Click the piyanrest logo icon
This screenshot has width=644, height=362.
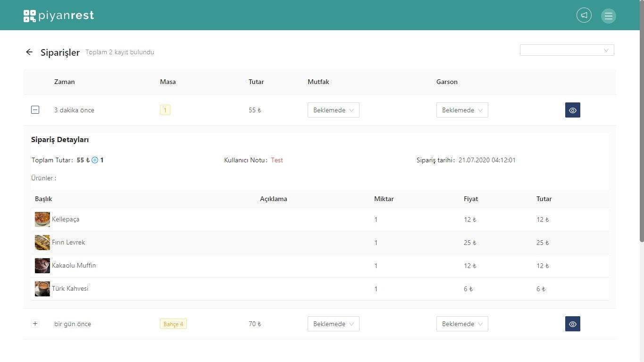pos(29,15)
